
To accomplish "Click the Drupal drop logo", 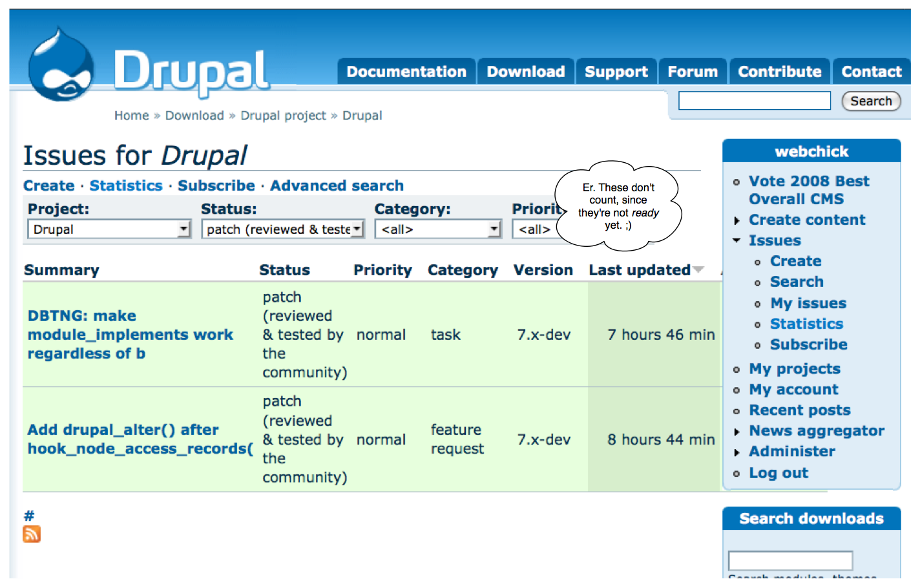I will 62,65.
